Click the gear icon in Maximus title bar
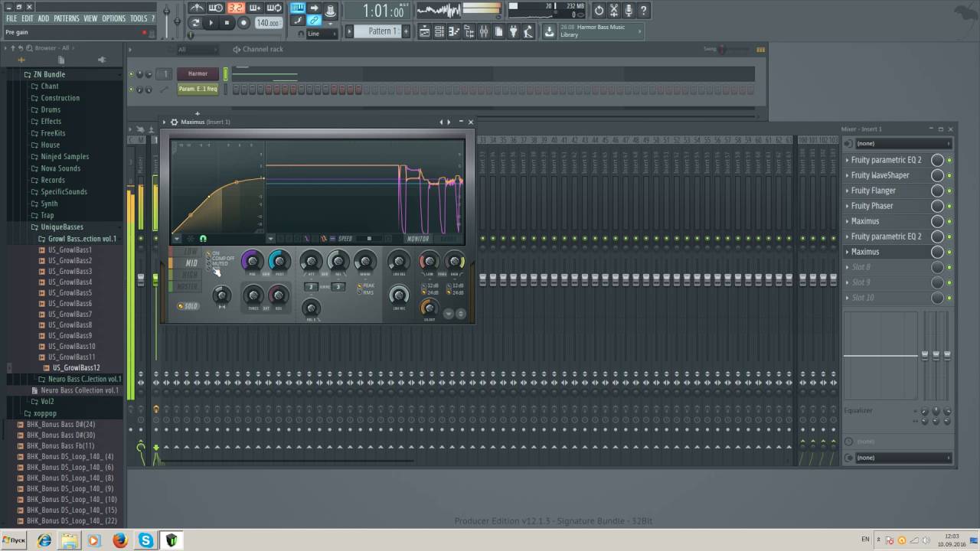Viewport: 980px width, 551px height. (x=174, y=122)
